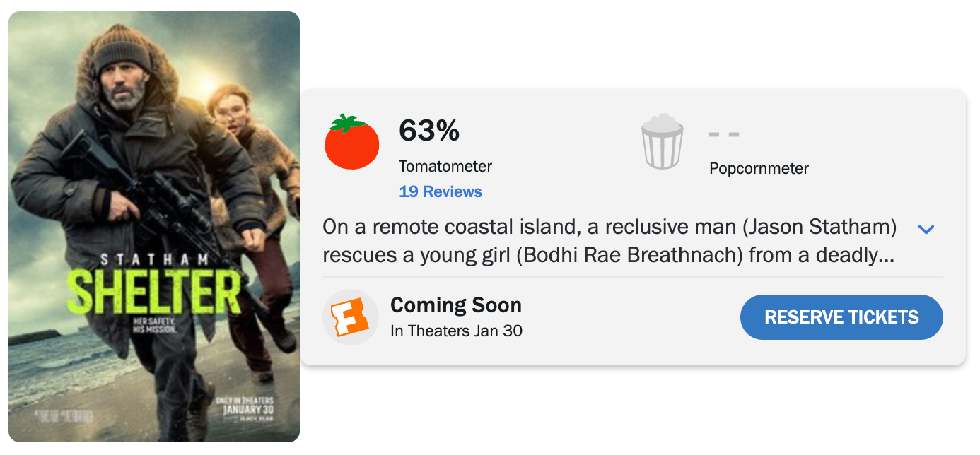
Task: Click the red tomato Tomatometer icon
Action: [x=351, y=142]
